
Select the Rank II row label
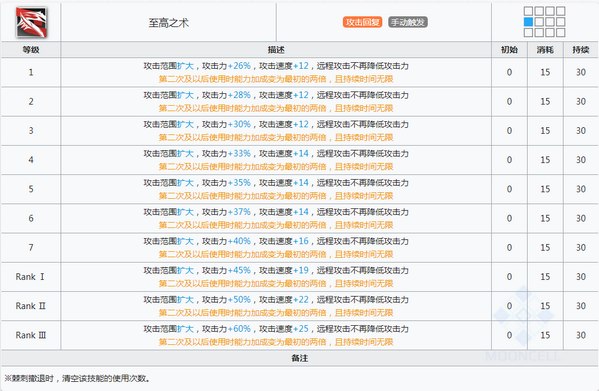tap(31, 306)
